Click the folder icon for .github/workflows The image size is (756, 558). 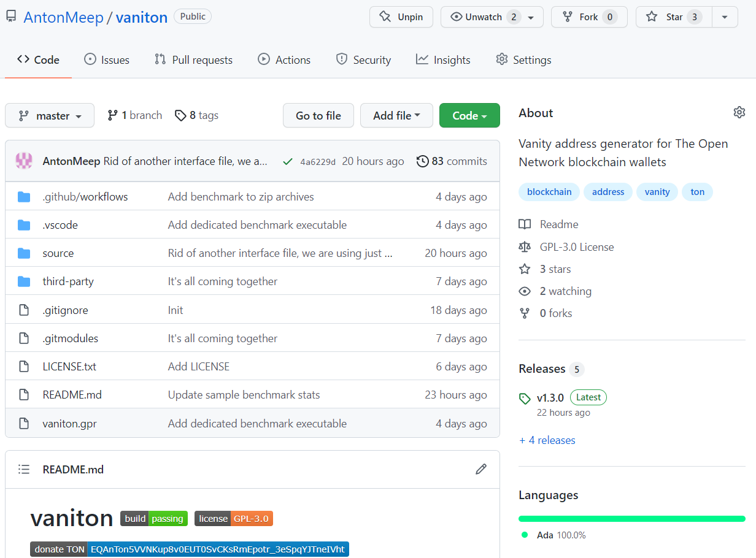pos(24,197)
